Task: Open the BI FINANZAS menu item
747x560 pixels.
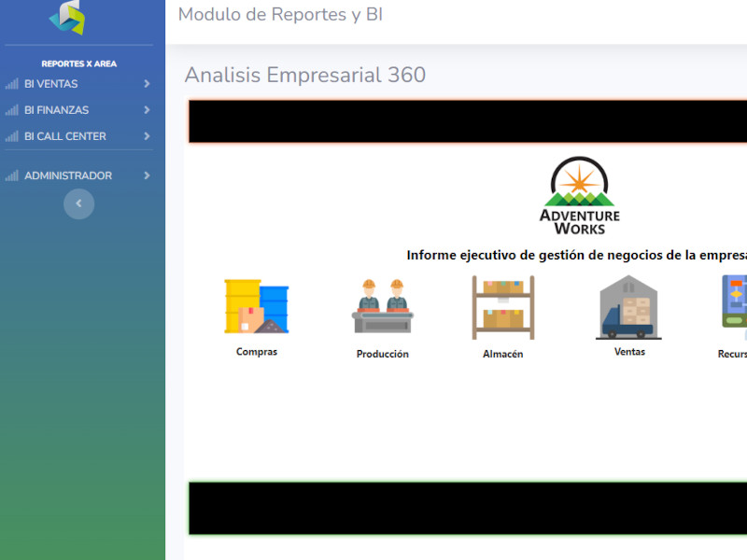Action: click(57, 110)
